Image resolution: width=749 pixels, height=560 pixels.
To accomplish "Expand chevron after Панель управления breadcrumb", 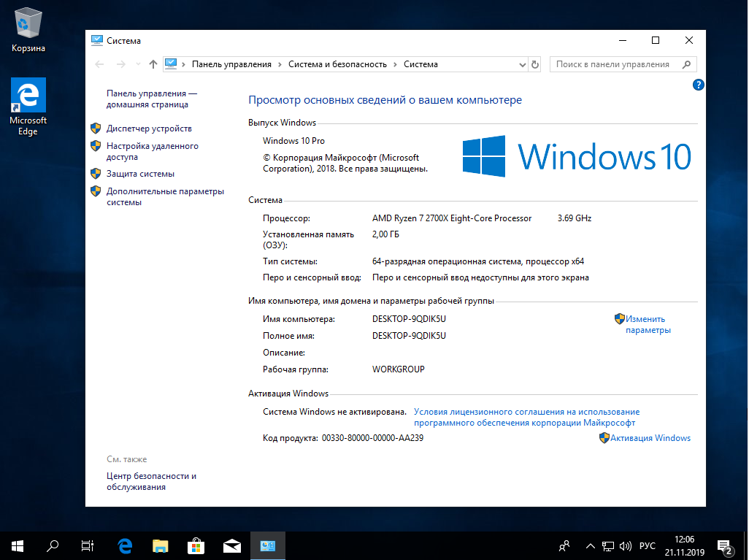I will pyautogui.click(x=280, y=64).
